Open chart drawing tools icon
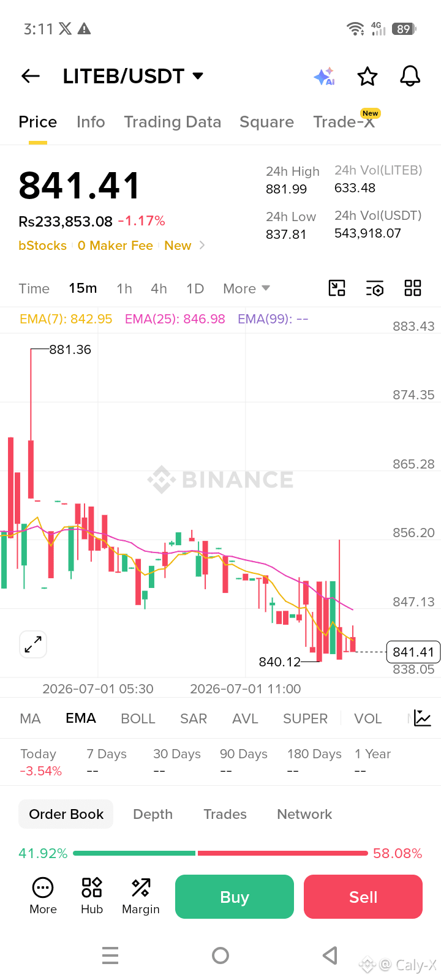 pyautogui.click(x=337, y=288)
